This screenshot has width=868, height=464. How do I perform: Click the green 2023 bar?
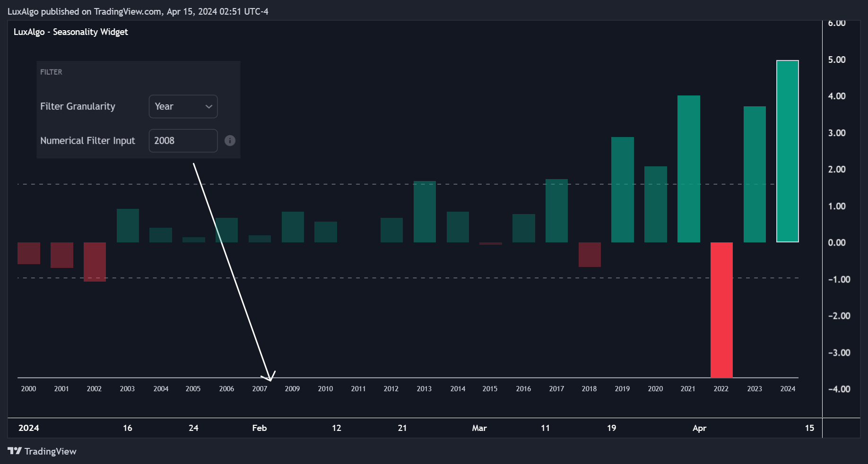click(x=755, y=174)
